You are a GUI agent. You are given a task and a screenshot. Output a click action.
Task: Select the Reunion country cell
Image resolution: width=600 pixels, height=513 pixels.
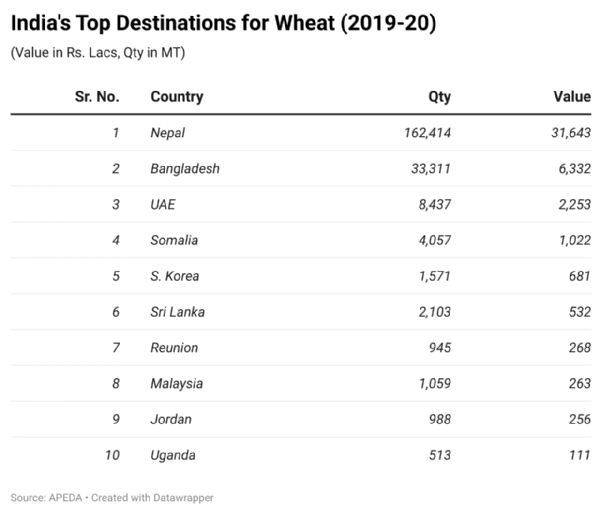(x=174, y=348)
